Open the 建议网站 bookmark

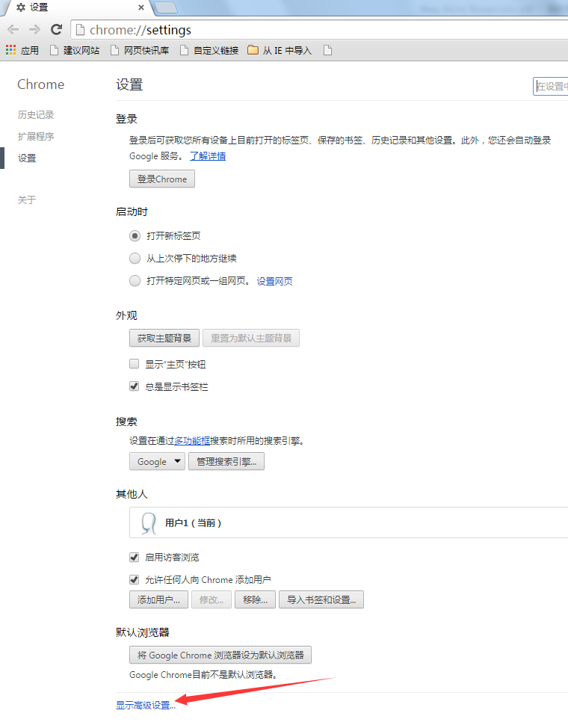click(75, 51)
